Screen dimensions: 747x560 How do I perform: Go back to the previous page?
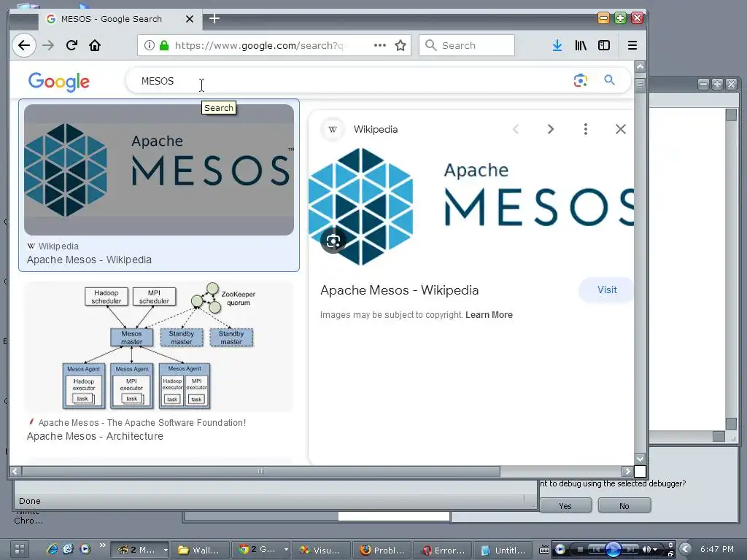click(x=24, y=45)
